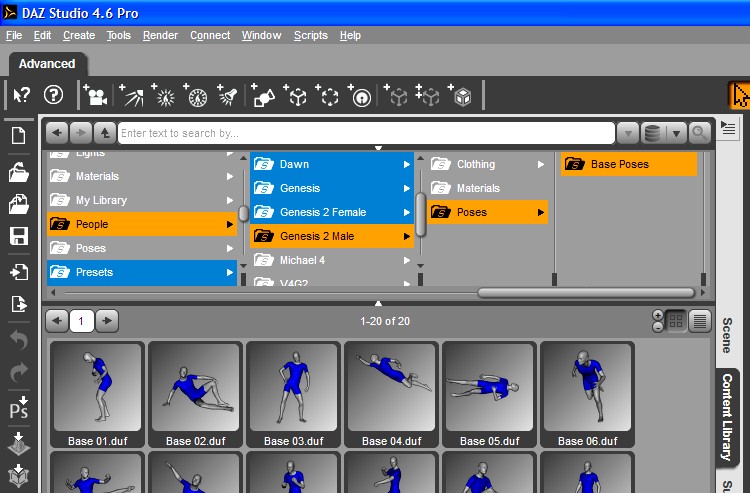Switch to thumbnail grid view

(676, 321)
